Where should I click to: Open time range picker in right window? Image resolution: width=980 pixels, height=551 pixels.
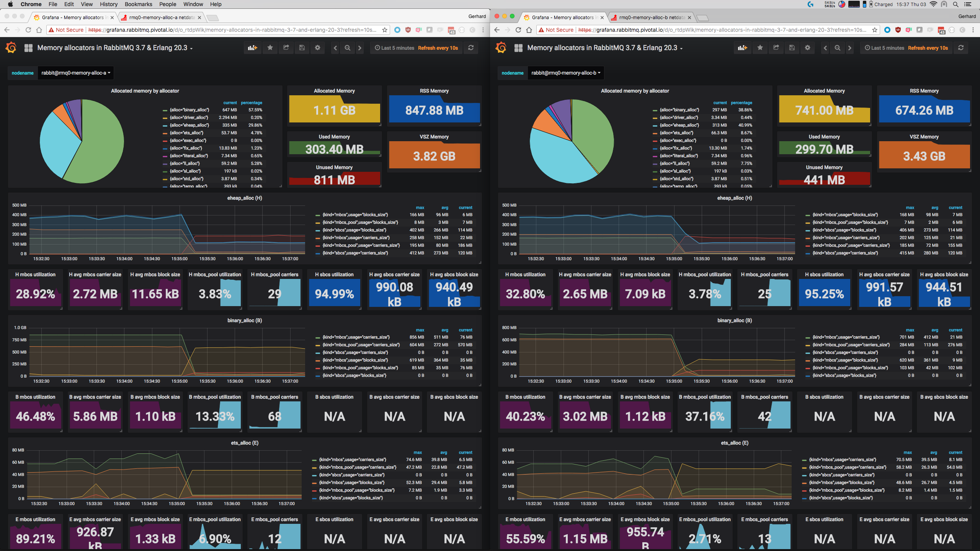906,48
